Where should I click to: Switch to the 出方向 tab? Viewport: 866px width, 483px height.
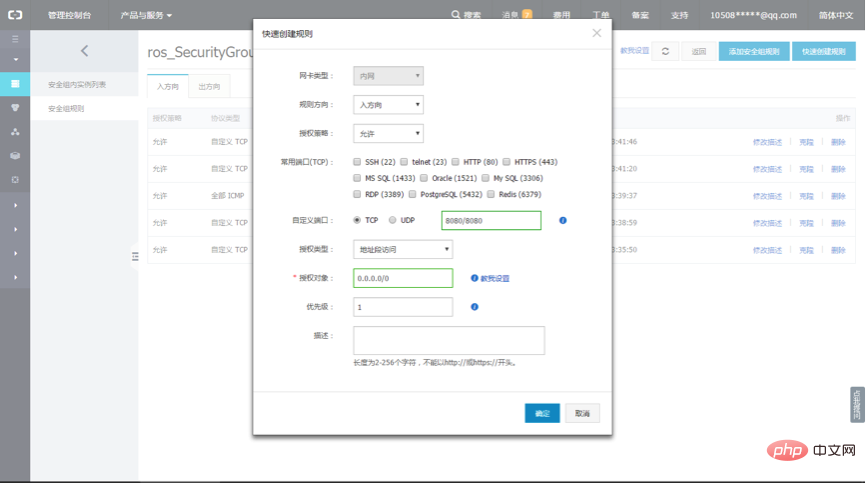209,86
